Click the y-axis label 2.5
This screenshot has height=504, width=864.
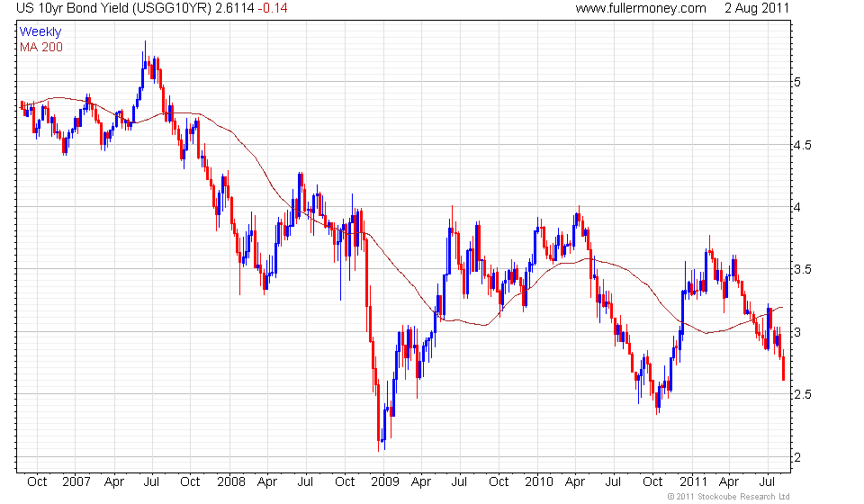[802, 394]
